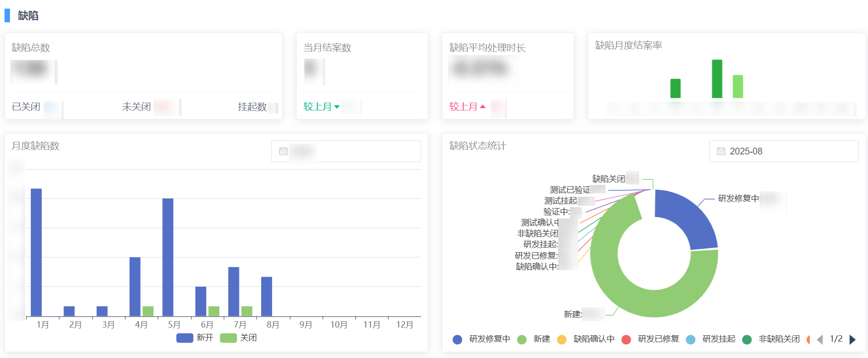868x358 pixels.
Task: Click the 测试挂起 pie label
Action: (560, 200)
